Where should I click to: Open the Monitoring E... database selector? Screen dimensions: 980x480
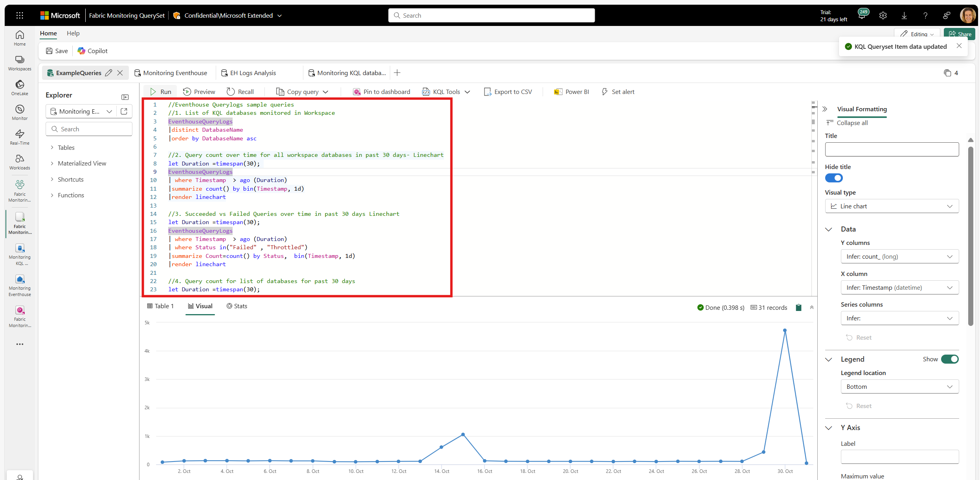tap(81, 111)
